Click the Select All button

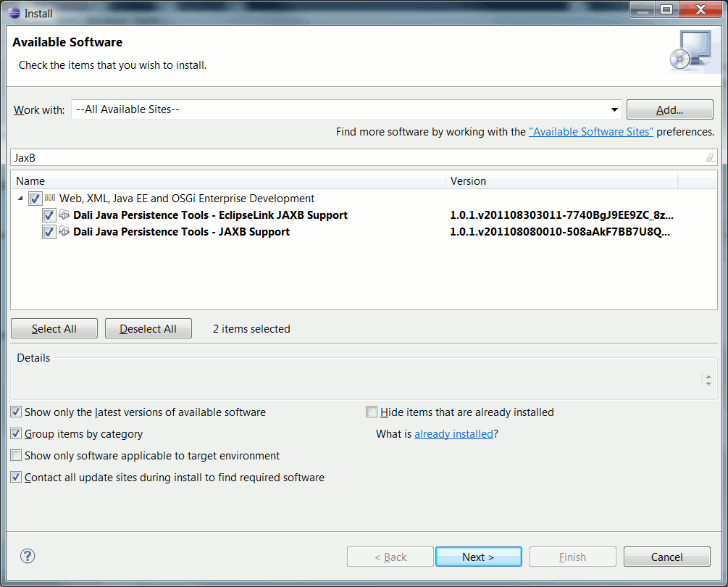point(54,328)
